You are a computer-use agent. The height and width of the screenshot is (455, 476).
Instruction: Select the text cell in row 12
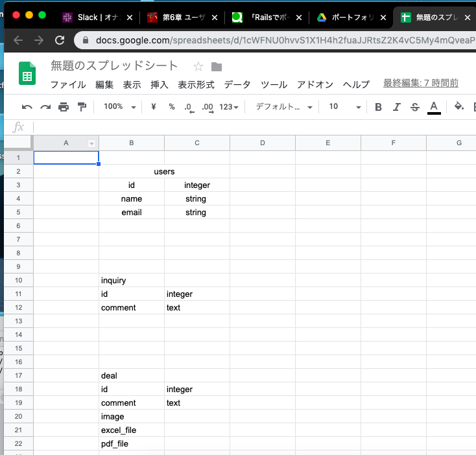pyautogui.click(x=197, y=308)
